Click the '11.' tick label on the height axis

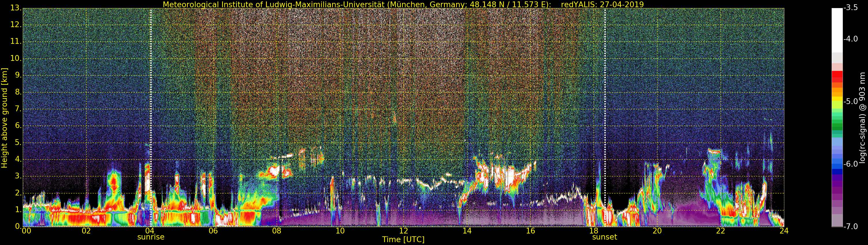click(16, 42)
